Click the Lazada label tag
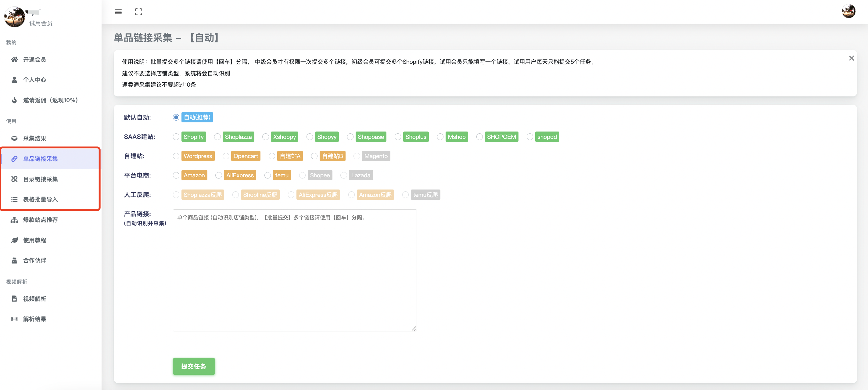This screenshot has height=390, width=868. point(360,175)
